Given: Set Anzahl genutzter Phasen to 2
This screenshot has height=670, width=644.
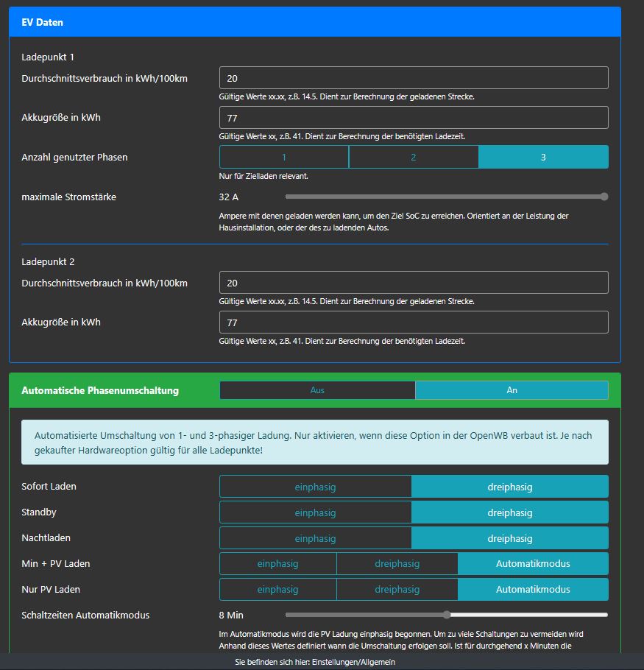Looking at the screenshot, I should [x=413, y=157].
